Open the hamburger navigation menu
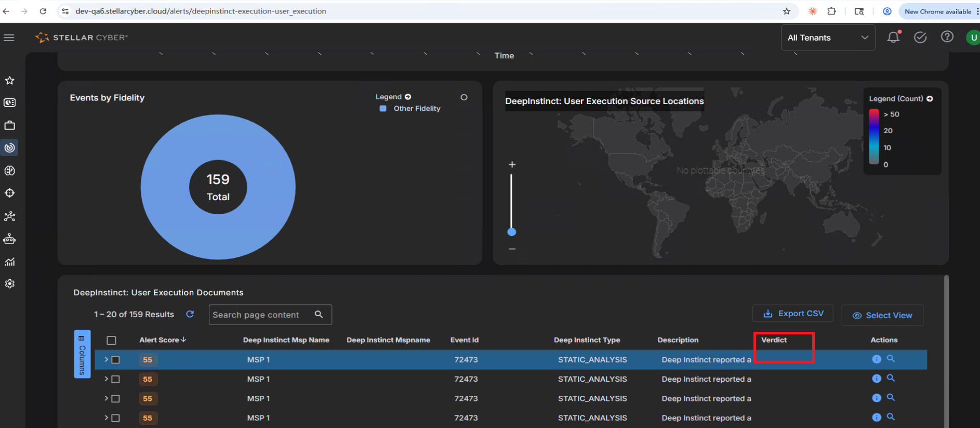 pos(9,37)
